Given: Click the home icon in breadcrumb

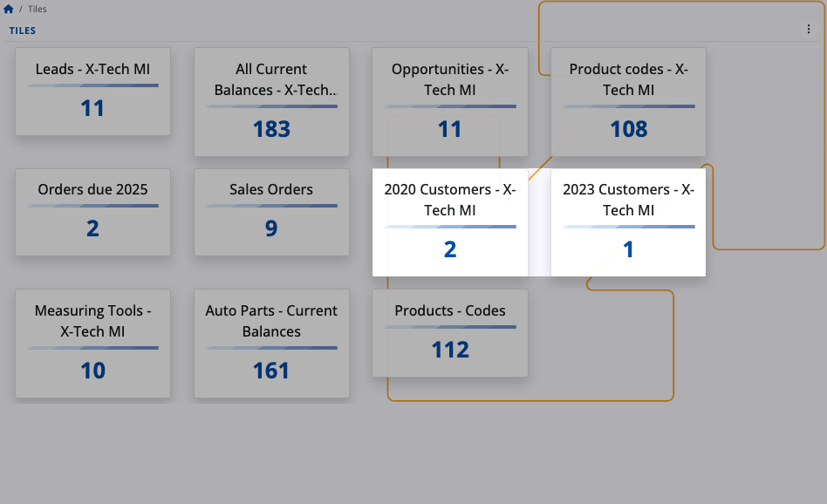Looking at the screenshot, I should click(x=9, y=9).
